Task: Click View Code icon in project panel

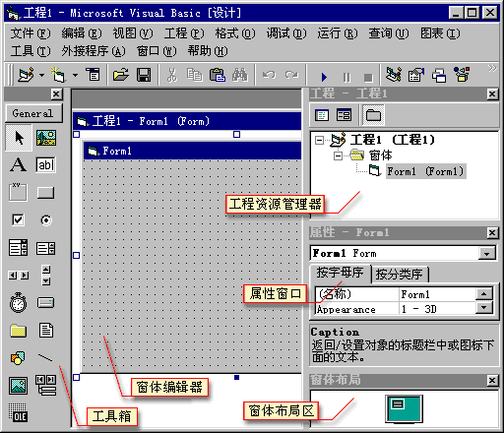Action: tap(322, 115)
